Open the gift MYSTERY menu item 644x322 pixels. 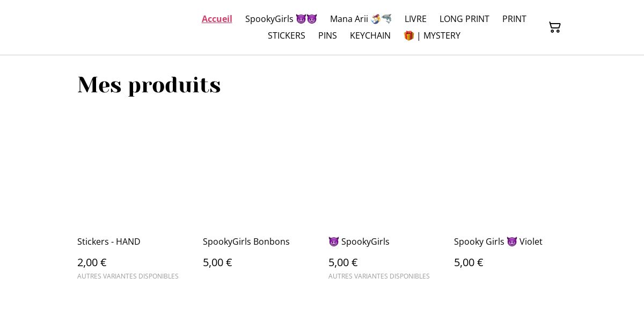tap(432, 35)
